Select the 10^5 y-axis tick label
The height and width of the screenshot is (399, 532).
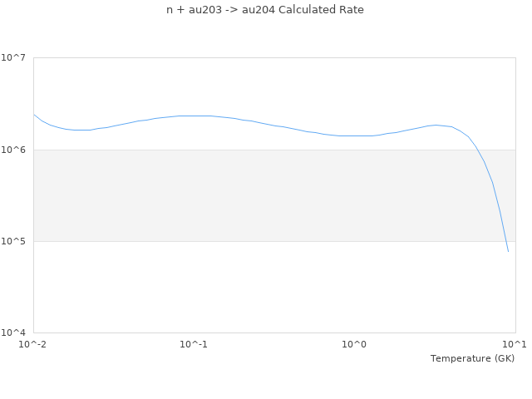click(16, 241)
